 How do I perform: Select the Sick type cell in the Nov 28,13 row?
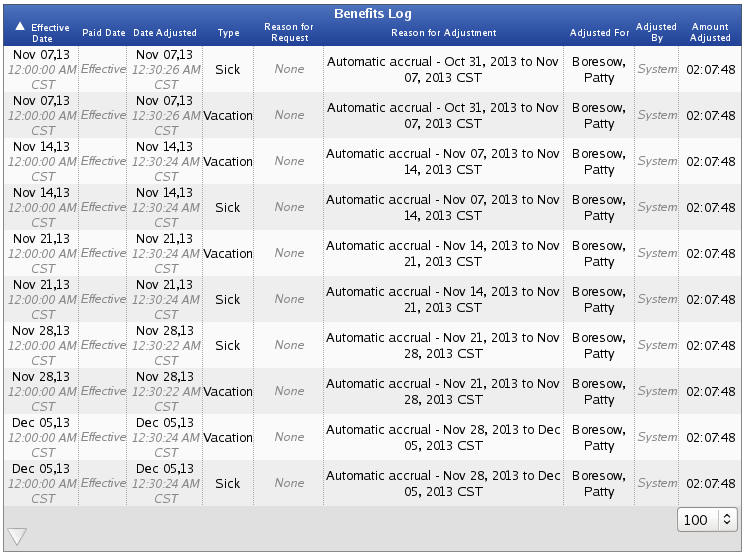click(228, 346)
